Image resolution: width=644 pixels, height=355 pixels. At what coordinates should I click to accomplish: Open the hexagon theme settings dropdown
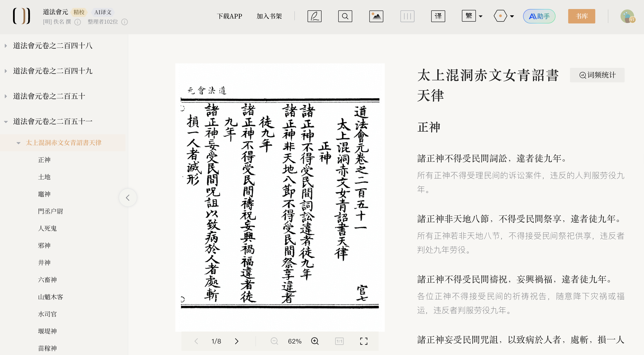coord(504,16)
